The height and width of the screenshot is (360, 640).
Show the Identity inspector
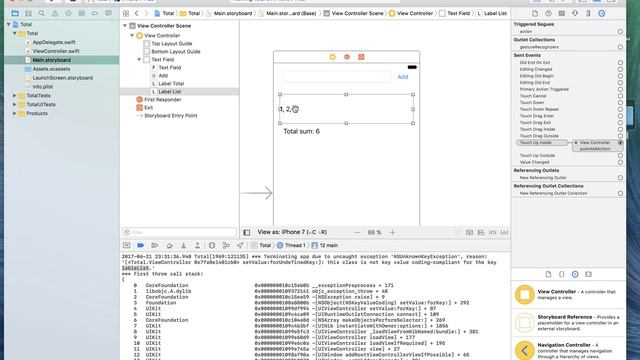562,13
